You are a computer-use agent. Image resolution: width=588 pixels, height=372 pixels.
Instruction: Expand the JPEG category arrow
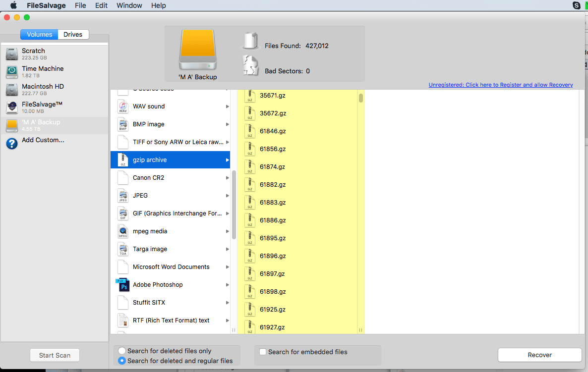coord(227,196)
